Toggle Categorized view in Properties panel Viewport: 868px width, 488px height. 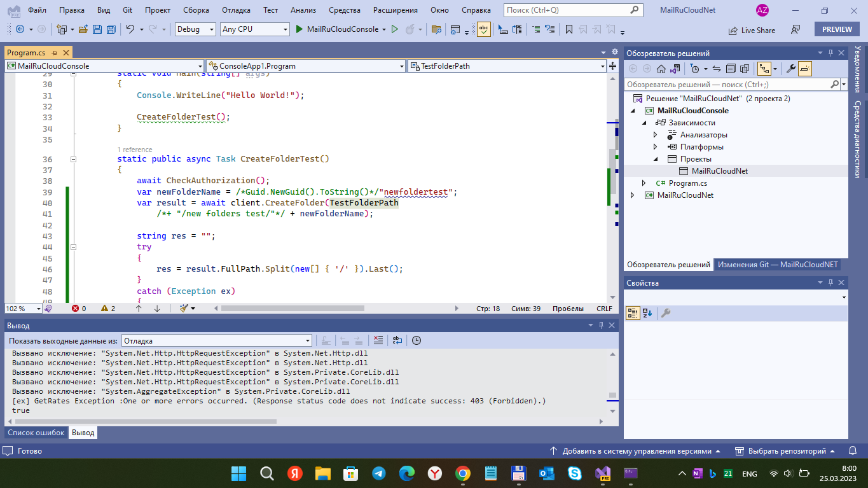tap(633, 313)
